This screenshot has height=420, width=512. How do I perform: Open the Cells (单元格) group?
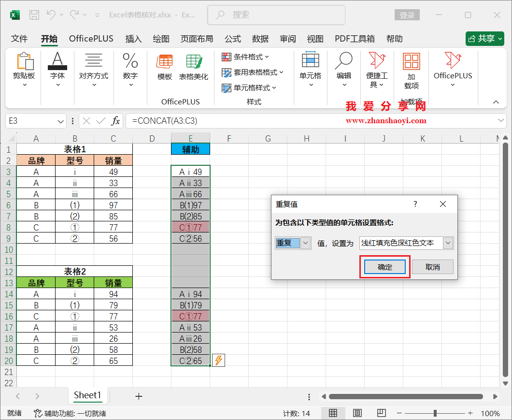coord(311,70)
